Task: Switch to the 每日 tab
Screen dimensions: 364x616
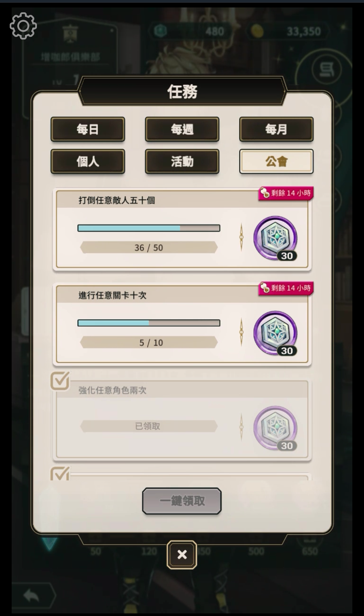Action: [88, 129]
